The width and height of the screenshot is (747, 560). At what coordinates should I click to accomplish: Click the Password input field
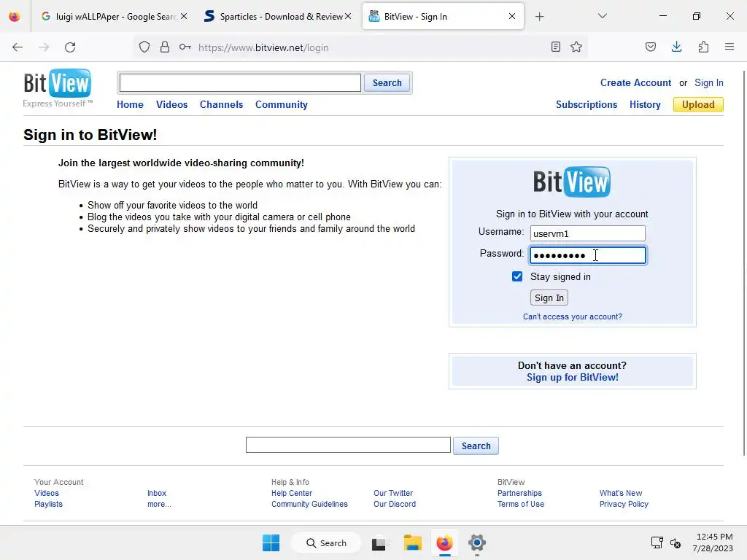pyautogui.click(x=588, y=255)
